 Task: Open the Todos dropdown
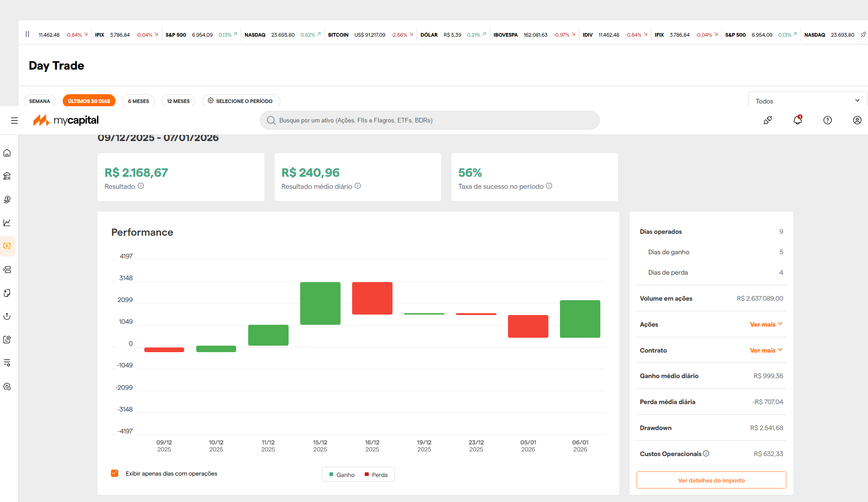click(x=807, y=101)
